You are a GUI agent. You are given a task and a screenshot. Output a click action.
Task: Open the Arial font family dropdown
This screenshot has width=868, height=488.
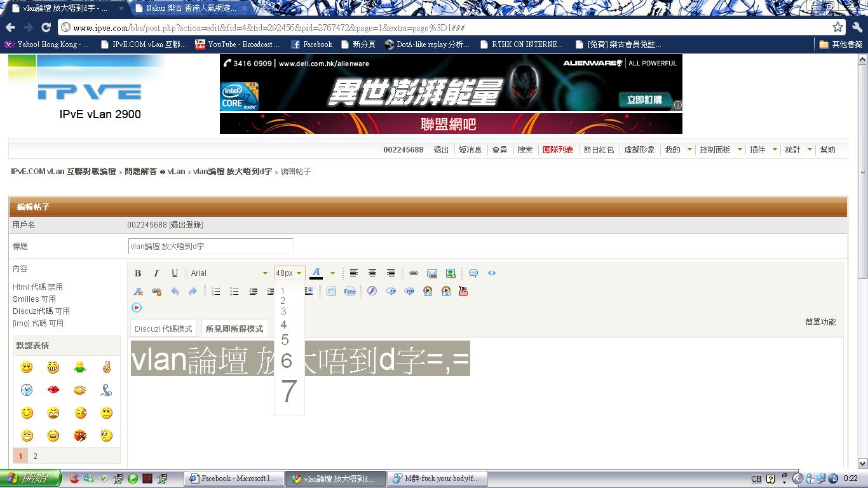point(229,273)
